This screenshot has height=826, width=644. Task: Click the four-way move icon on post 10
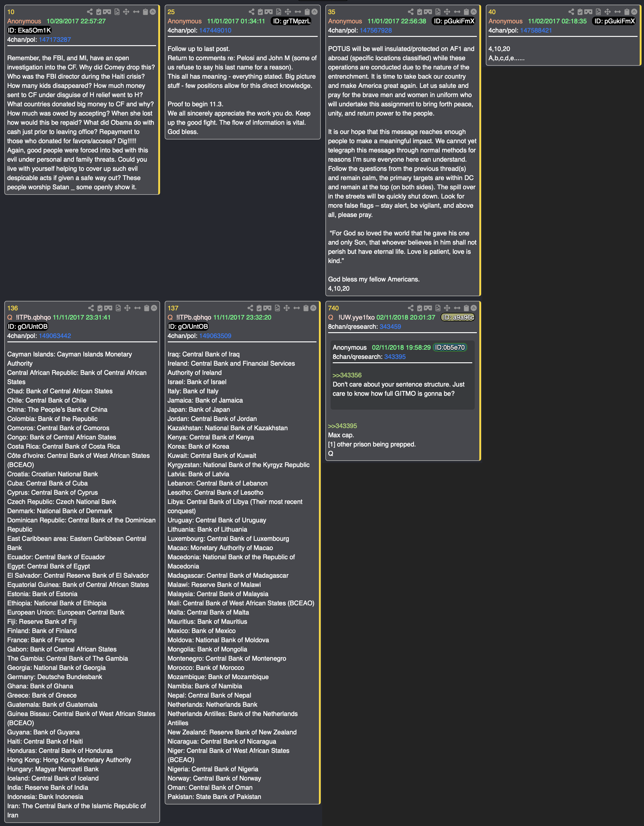click(x=126, y=12)
